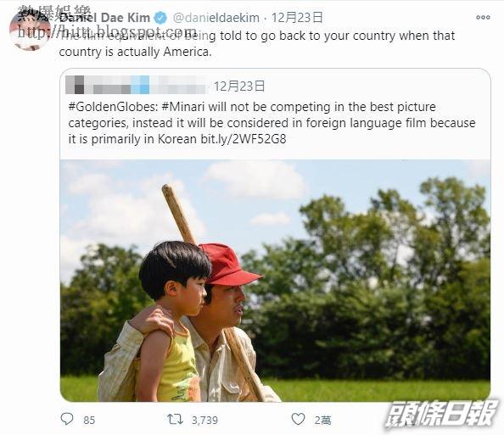The image size is (504, 435).
Task: Open the Minari movie still image
Action: (275, 281)
